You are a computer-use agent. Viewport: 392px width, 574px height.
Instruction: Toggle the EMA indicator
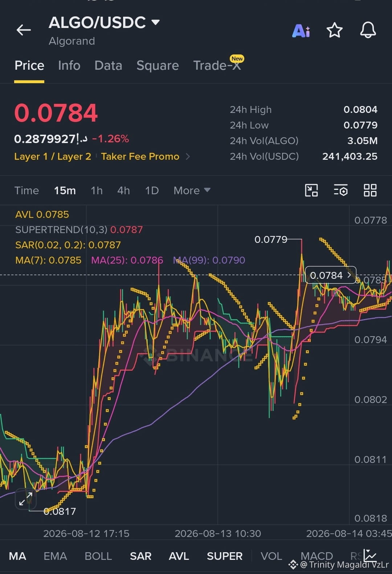(x=55, y=556)
